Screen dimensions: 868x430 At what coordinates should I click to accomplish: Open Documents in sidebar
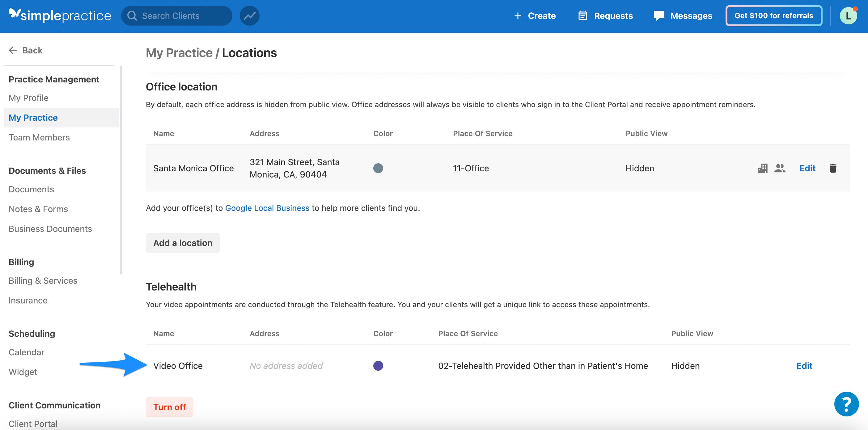pos(31,189)
